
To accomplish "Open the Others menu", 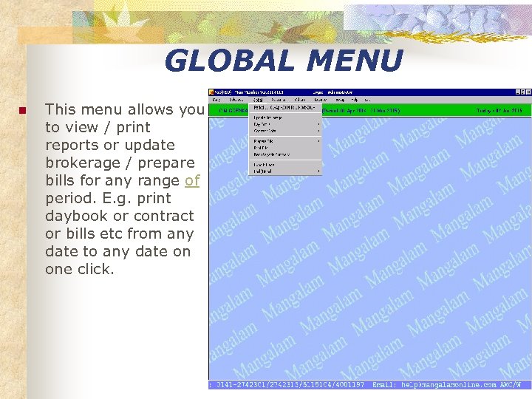I will click(299, 100).
